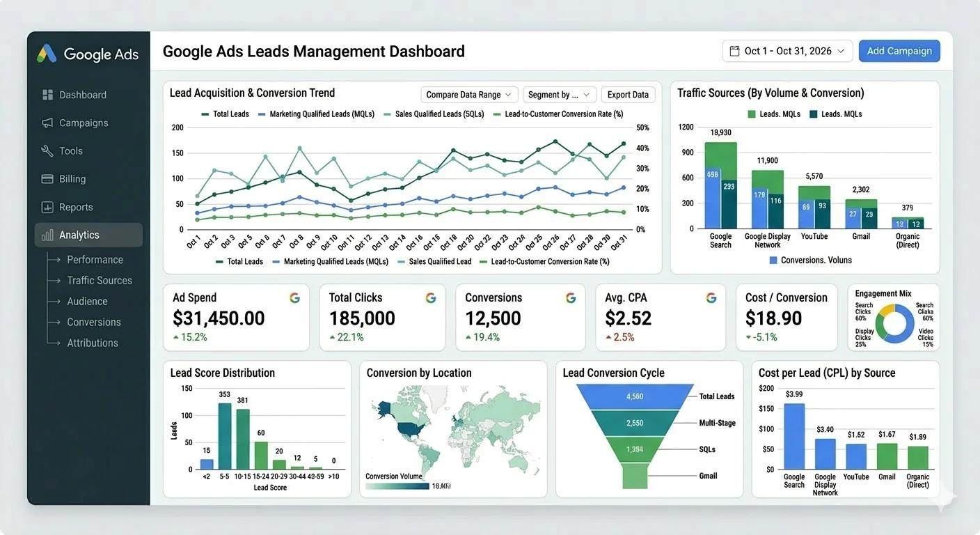Toggle Lead-to-Customer Conversion Rate legend item
This screenshot has width=980, height=535.
pyautogui.click(x=558, y=114)
